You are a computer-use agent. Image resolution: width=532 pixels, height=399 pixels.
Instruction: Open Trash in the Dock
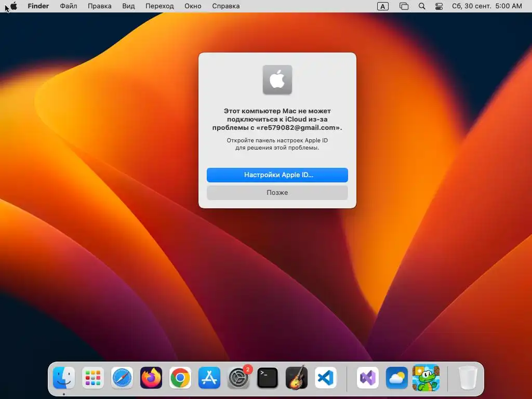pos(468,377)
